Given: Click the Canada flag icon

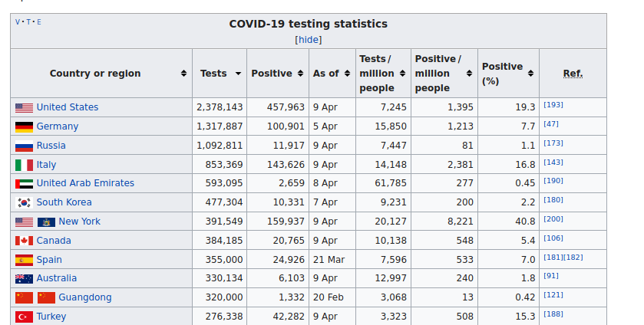Looking at the screenshot, I should tap(24, 241).
